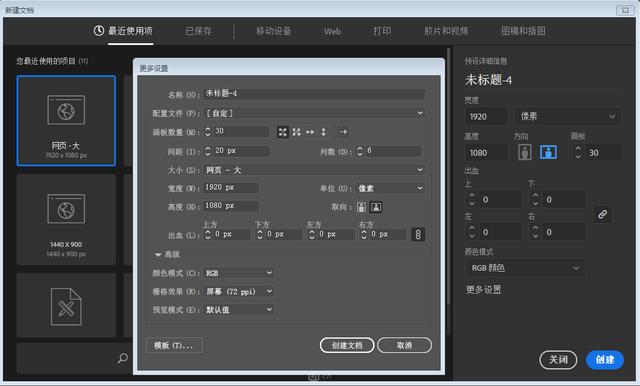Click the 画板 30 stepper in preset panel

pos(578,153)
